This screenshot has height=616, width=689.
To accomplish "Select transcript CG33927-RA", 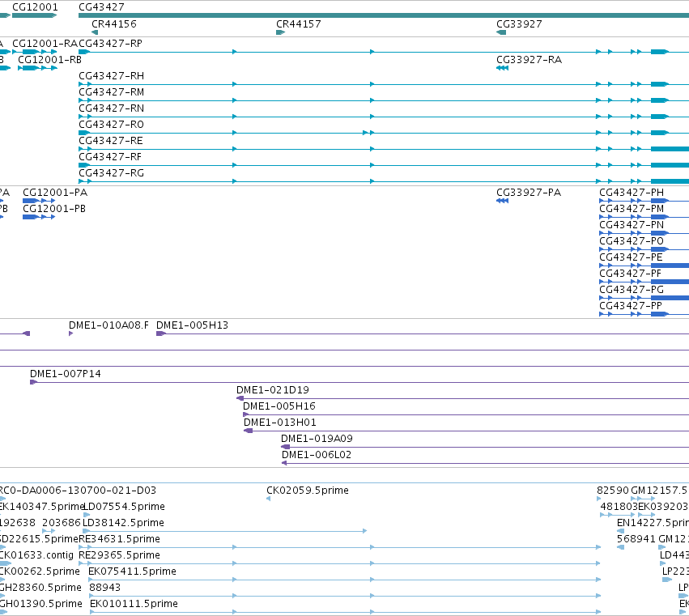I will [529, 59].
